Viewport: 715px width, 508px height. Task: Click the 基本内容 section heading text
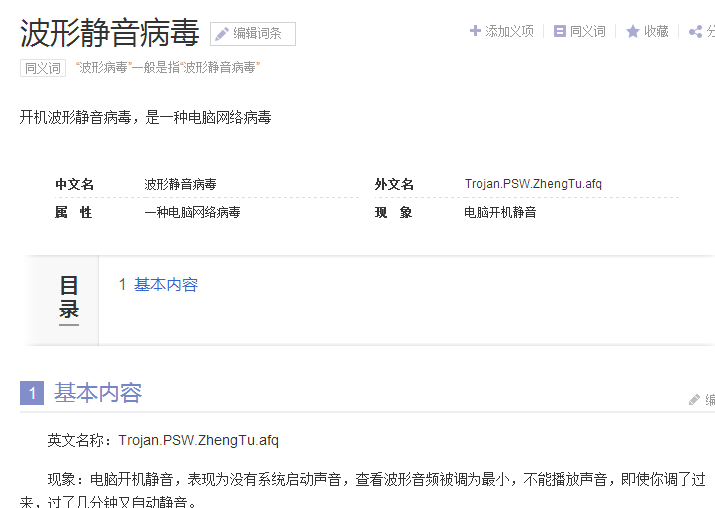pyautogui.click(x=98, y=393)
